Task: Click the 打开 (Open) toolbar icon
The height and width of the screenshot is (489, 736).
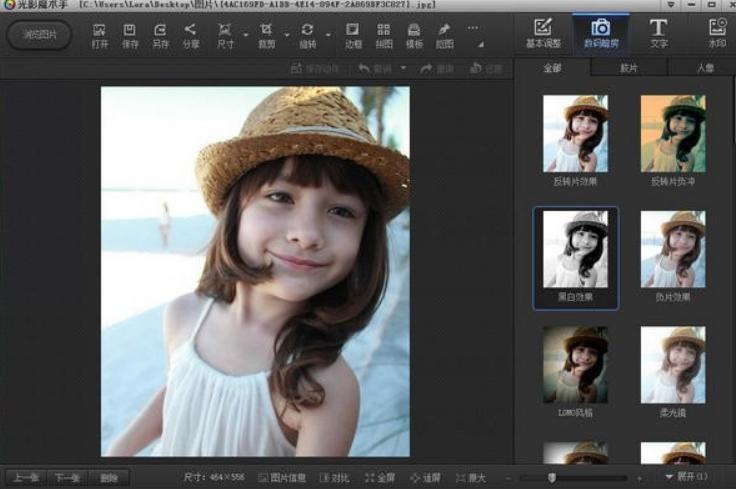Action: coord(100,35)
